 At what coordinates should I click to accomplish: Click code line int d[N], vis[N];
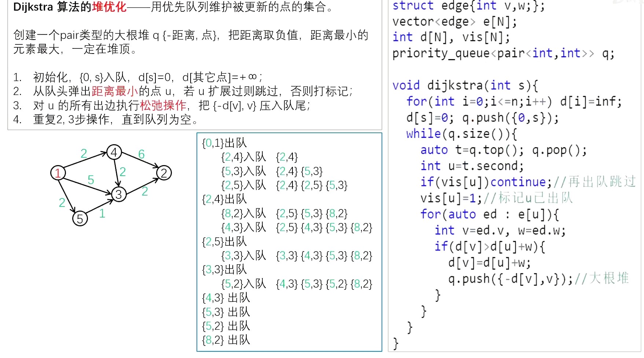coord(451,37)
